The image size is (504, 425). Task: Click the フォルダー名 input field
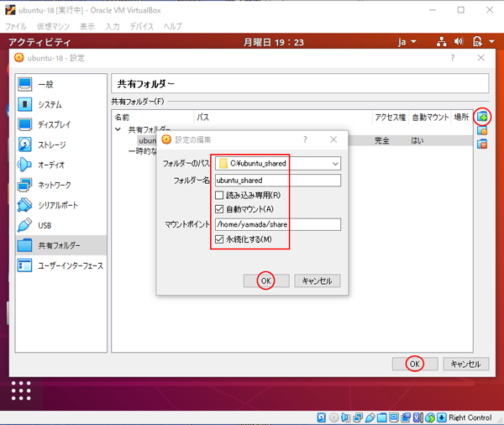(278, 181)
